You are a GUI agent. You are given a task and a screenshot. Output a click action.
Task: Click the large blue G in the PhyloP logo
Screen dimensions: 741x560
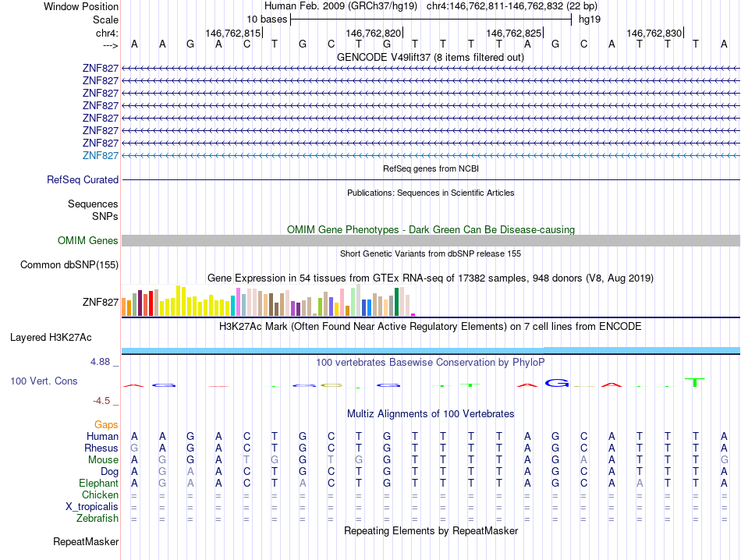click(557, 383)
